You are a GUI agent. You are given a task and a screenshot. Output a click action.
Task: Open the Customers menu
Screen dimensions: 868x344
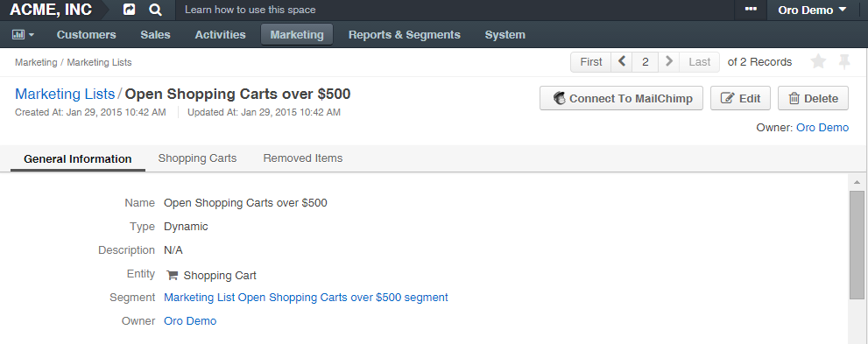click(87, 35)
